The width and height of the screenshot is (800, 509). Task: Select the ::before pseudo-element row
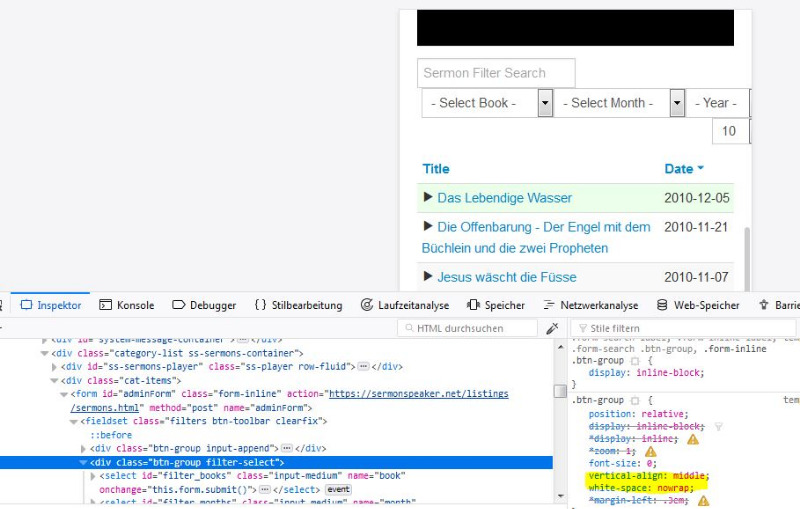pyautogui.click(x=111, y=435)
